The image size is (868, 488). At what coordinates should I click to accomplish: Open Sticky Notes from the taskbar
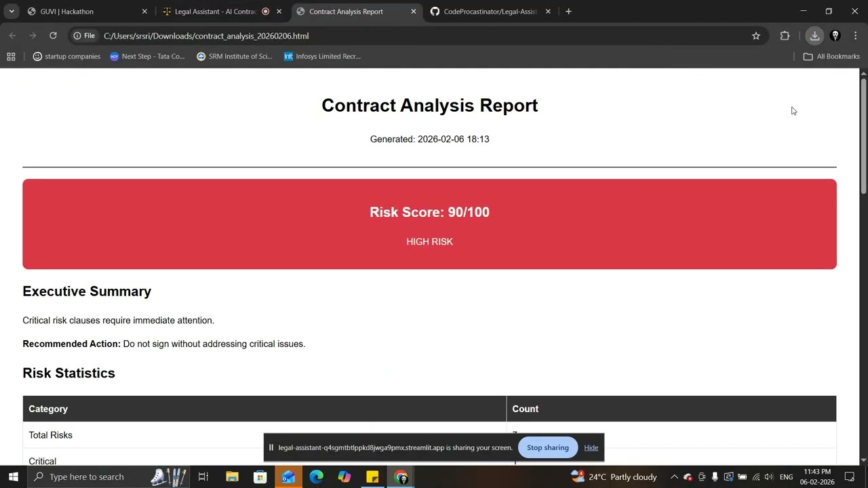372,476
